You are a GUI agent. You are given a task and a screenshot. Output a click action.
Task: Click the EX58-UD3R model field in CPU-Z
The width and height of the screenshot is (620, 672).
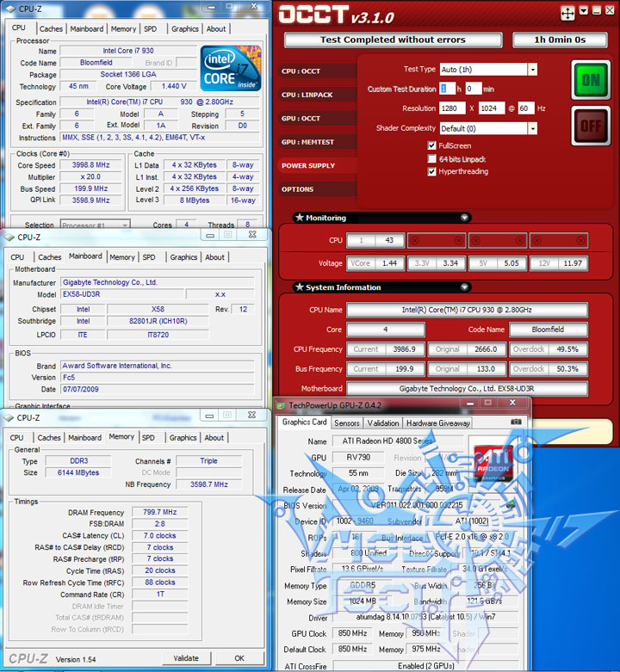(x=122, y=294)
